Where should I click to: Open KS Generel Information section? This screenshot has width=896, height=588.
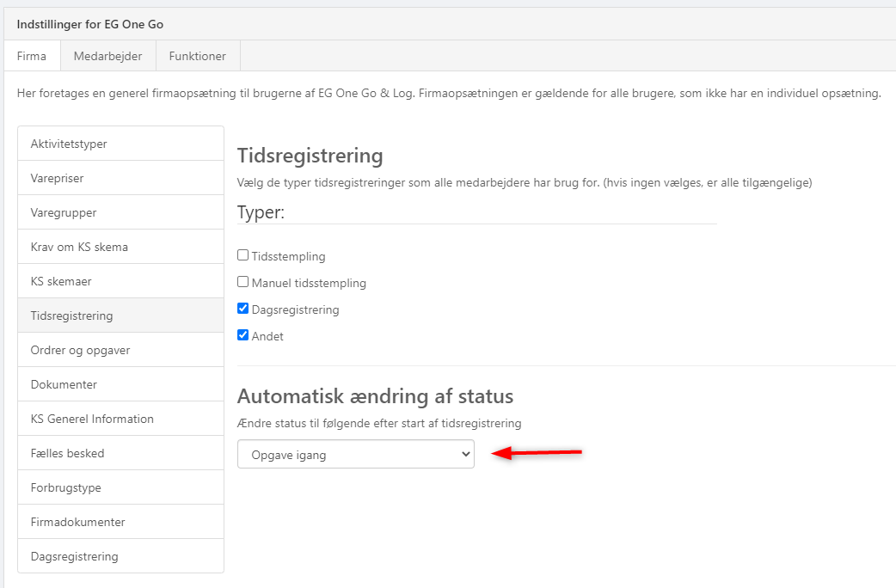pos(120,419)
